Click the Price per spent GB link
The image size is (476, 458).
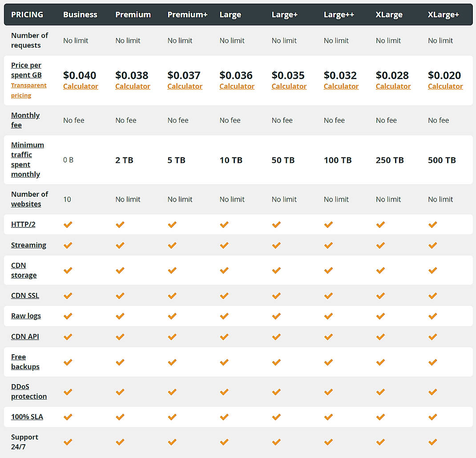(x=26, y=70)
